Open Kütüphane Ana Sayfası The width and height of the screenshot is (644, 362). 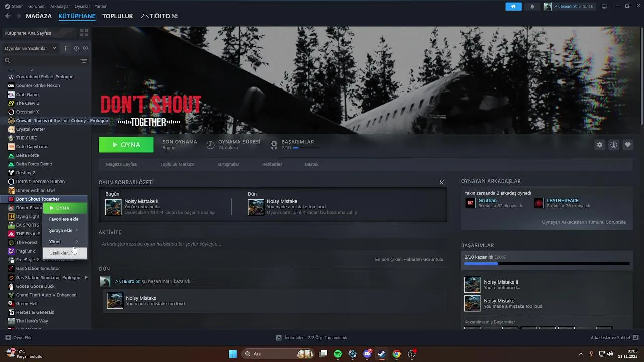tap(39, 33)
